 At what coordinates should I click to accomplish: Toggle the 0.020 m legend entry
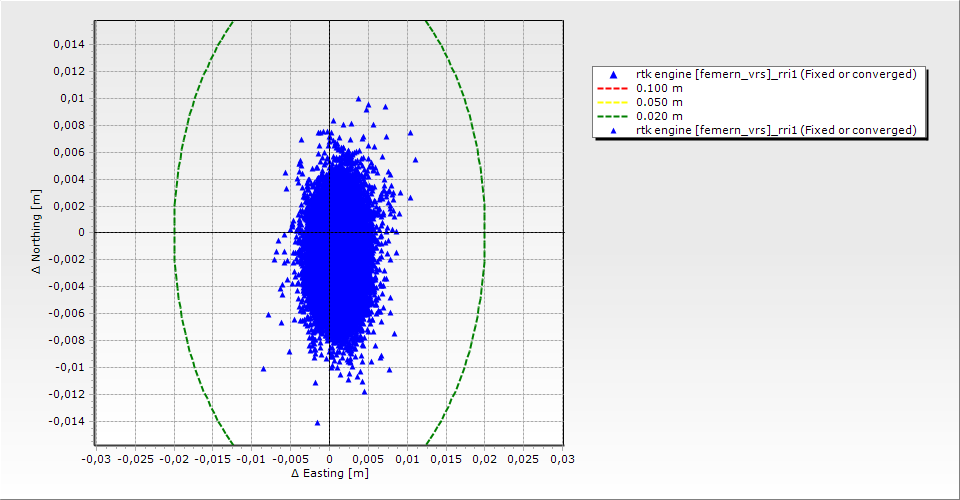(x=659, y=116)
